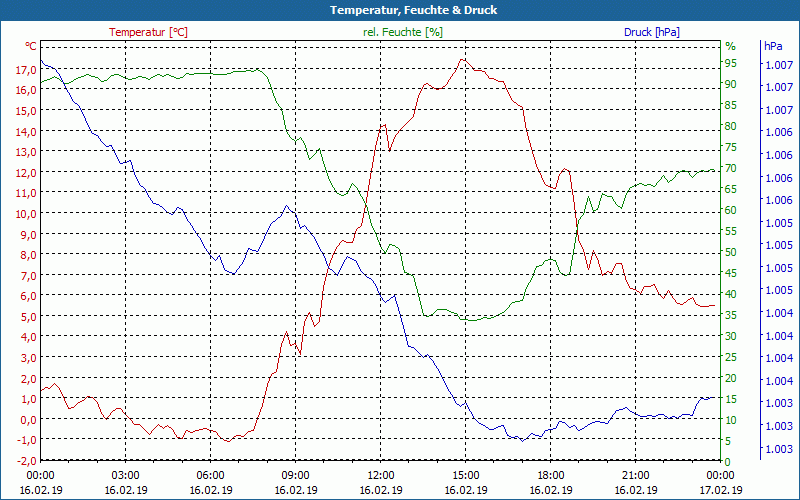Select the green rel. Feuchte [%] legend label
This screenshot has width=800, height=500.
pos(403,32)
